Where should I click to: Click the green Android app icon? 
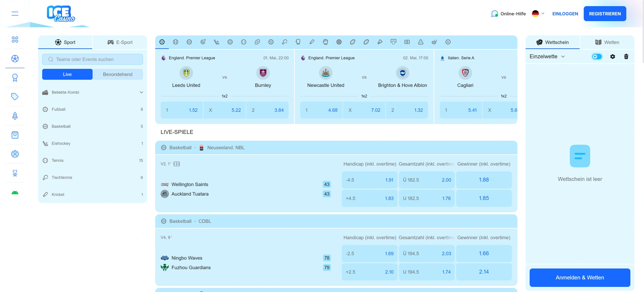click(x=15, y=192)
